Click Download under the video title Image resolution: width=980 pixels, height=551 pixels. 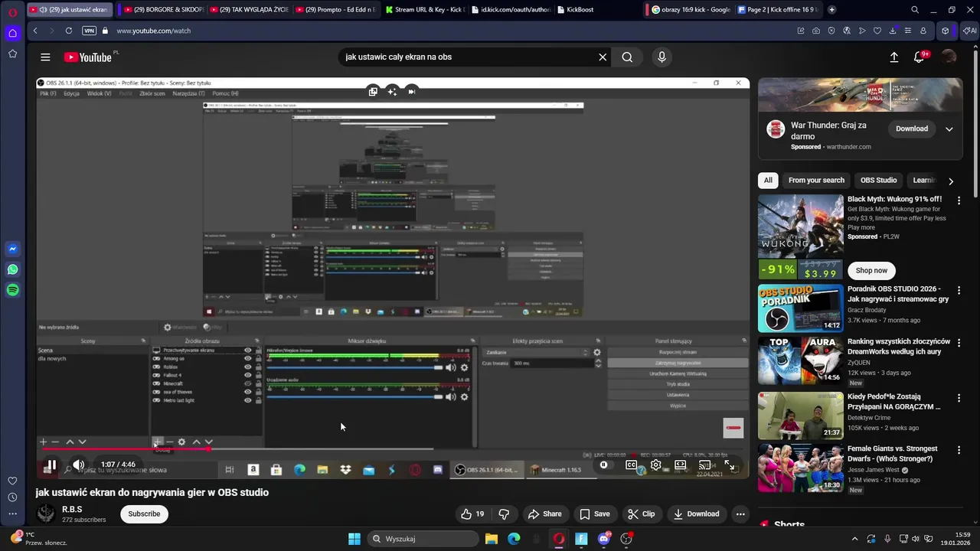(696, 514)
